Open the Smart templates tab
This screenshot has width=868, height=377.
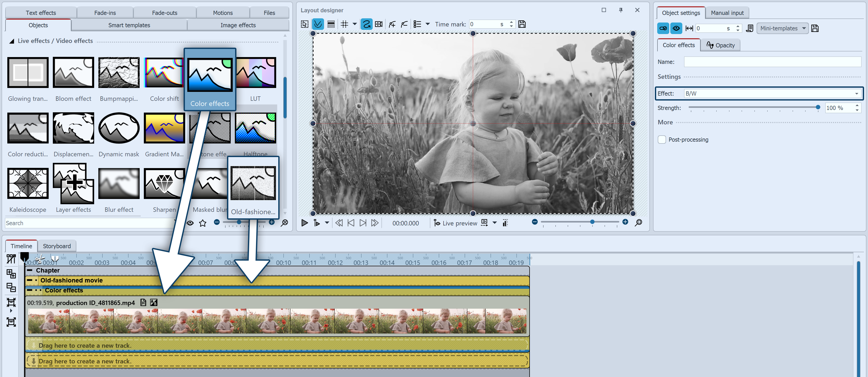tap(129, 25)
